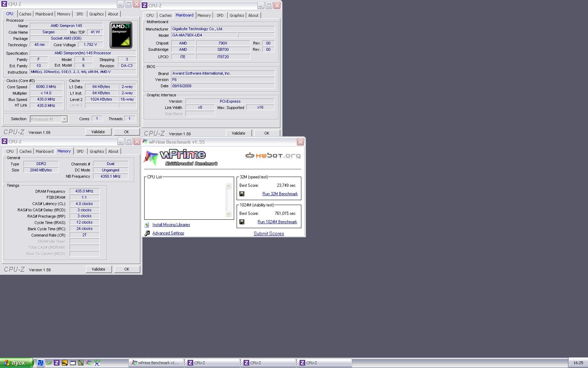
Task: Open About tab in the Memory window
Action: click(113, 151)
